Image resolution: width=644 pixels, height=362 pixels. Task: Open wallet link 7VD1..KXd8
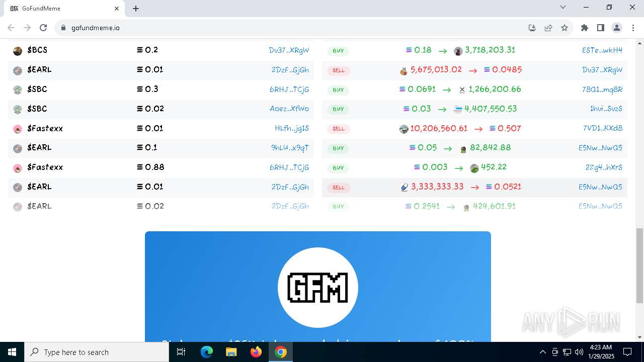[x=603, y=128]
